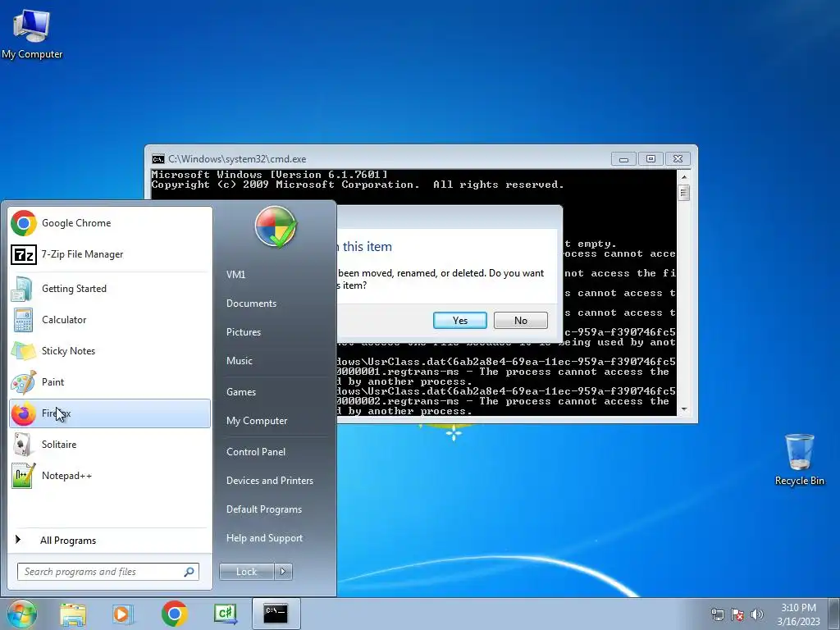840x630 pixels.
Task: Minimize the cmd.exe window
Action: (623, 159)
